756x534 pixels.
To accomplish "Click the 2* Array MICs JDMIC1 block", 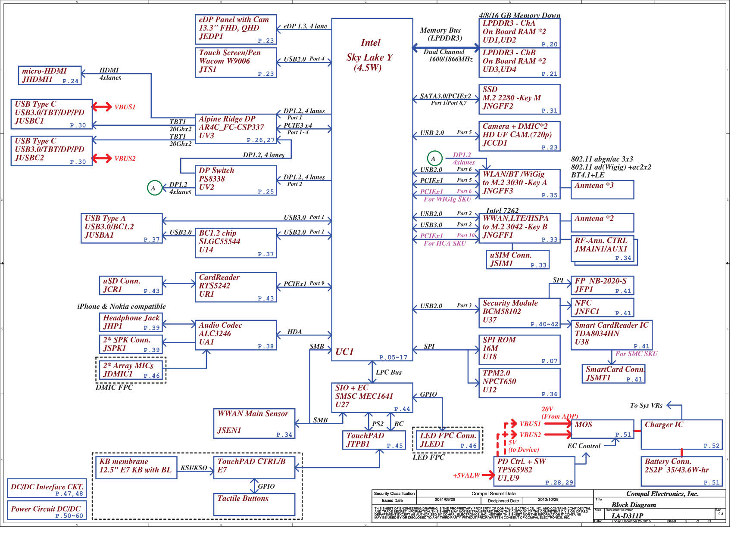I will [x=131, y=370].
